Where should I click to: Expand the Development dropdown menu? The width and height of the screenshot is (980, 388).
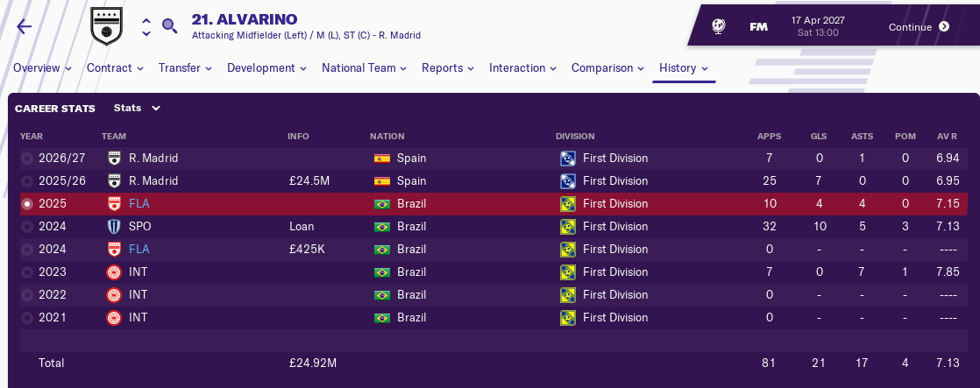(266, 68)
